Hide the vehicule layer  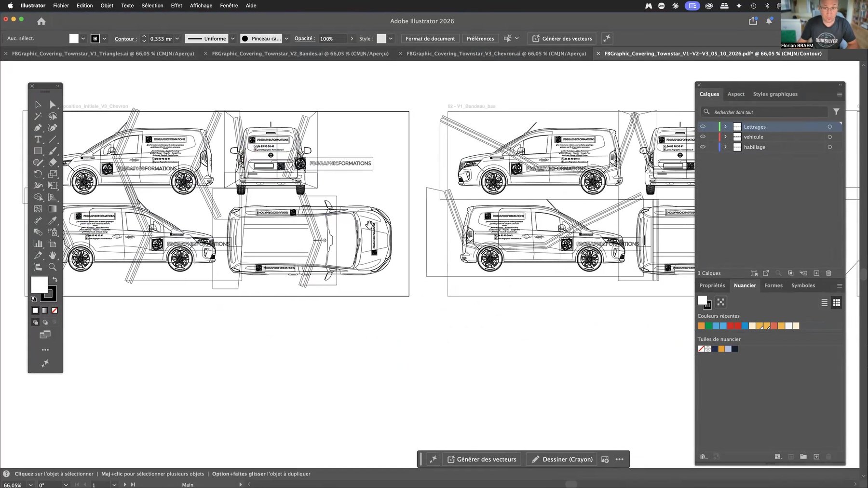coord(703,137)
